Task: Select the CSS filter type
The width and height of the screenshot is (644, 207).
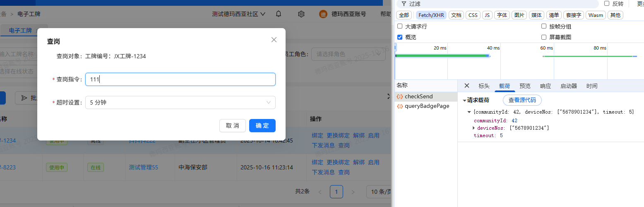Action: point(473,15)
